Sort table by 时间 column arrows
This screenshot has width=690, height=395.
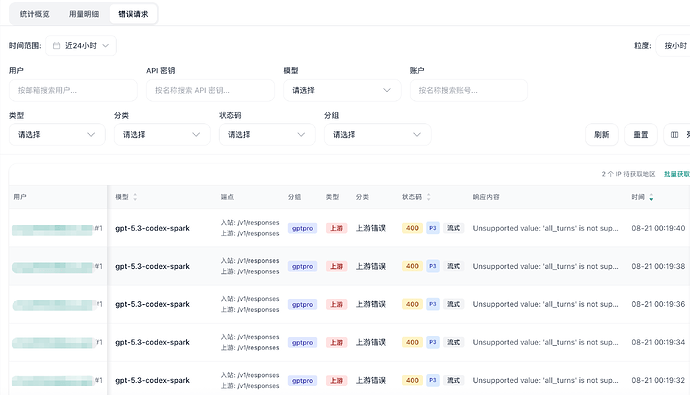point(651,197)
